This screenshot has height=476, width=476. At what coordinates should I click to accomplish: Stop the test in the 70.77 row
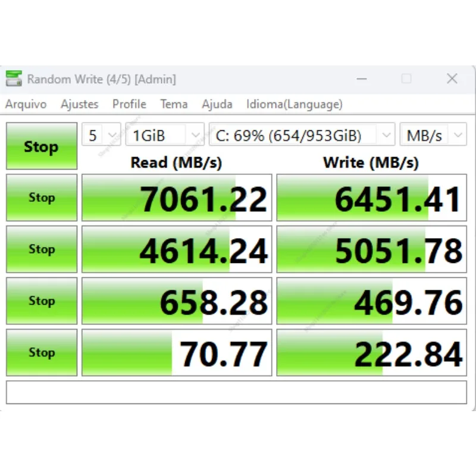(42, 352)
